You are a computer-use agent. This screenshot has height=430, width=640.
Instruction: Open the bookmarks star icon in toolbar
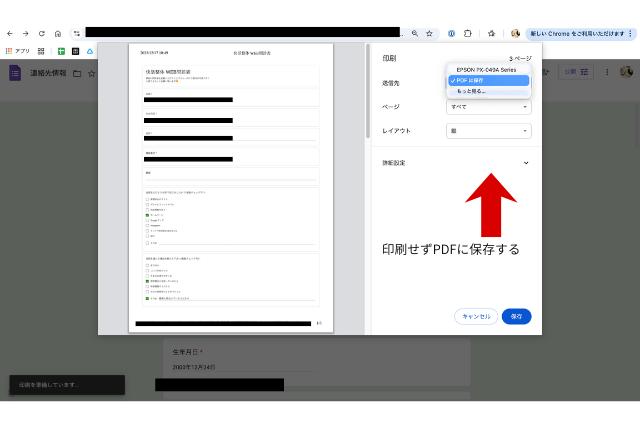pyautogui.click(x=491, y=33)
